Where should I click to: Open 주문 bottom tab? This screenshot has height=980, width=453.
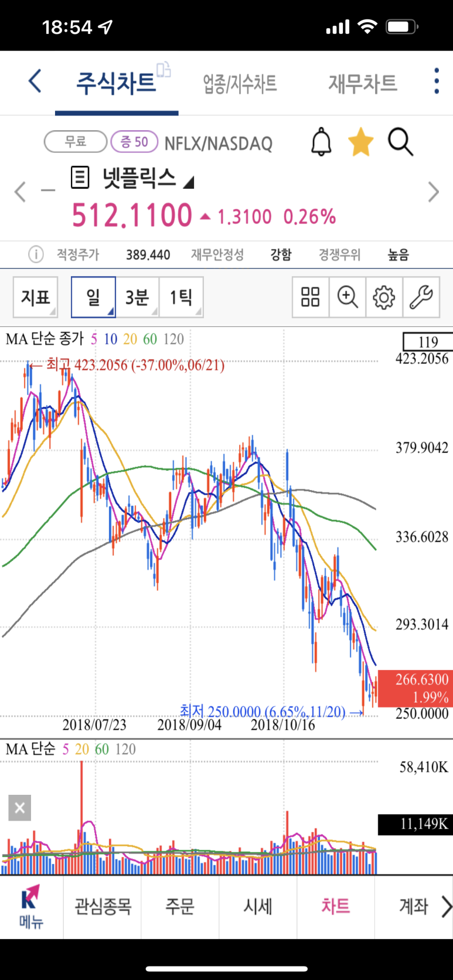[180, 907]
